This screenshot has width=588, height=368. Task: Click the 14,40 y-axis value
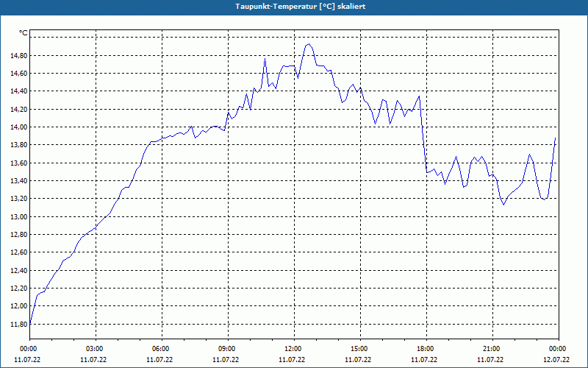click(18, 91)
